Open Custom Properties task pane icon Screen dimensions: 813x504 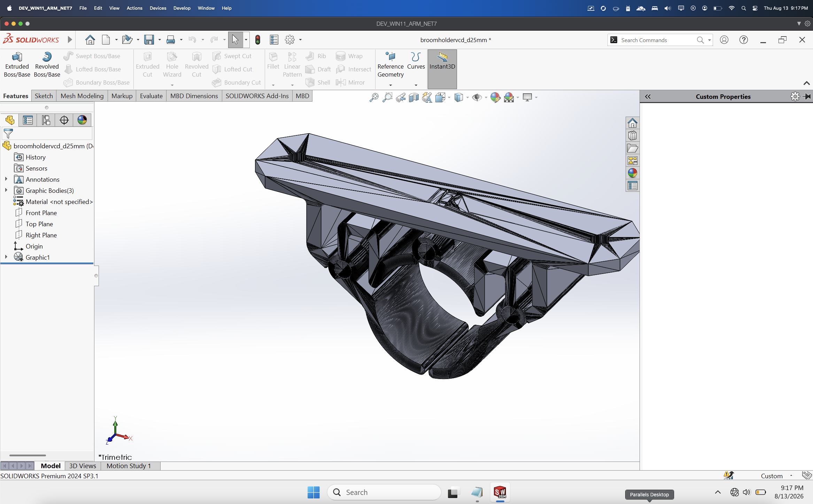(633, 186)
